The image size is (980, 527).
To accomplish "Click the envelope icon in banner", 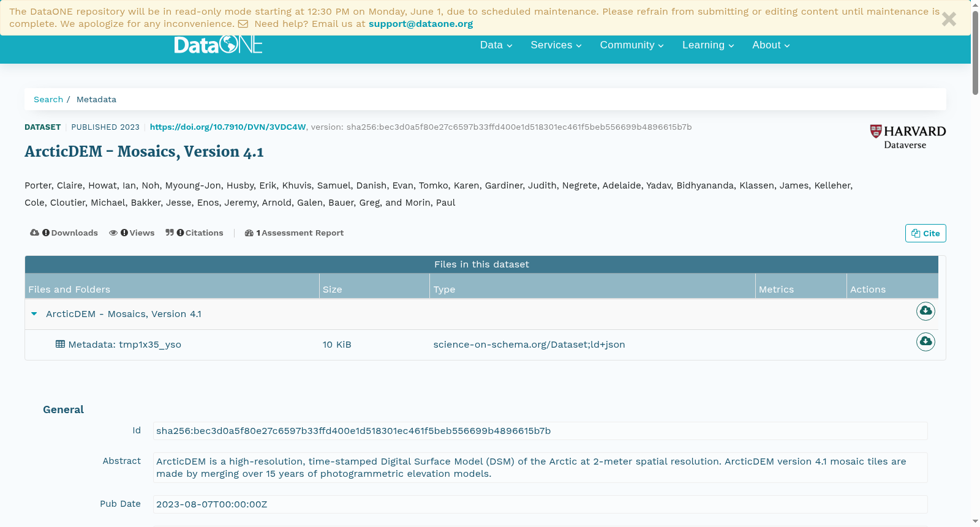I will coord(243,24).
